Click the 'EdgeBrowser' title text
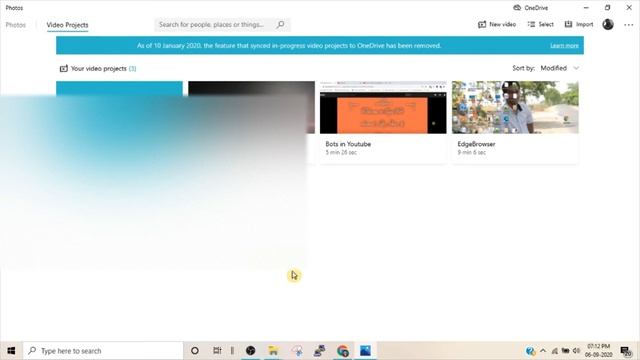 click(x=476, y=144)
